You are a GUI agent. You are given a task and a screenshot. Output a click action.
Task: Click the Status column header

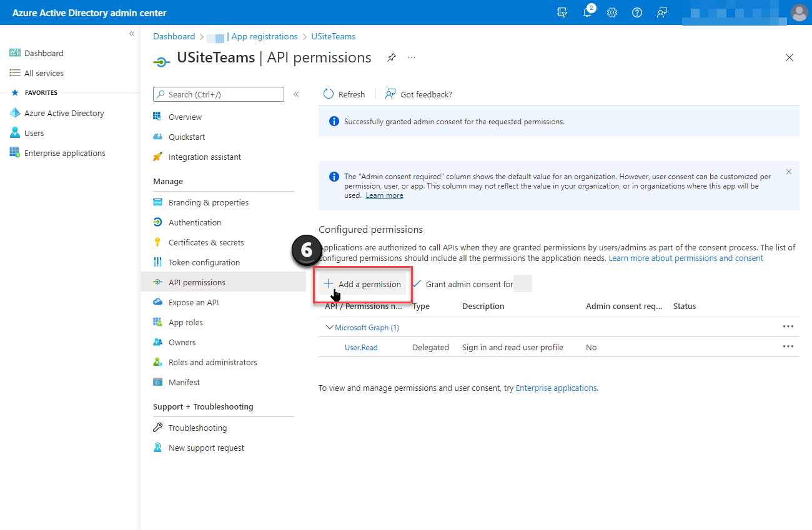pos(685,306)
